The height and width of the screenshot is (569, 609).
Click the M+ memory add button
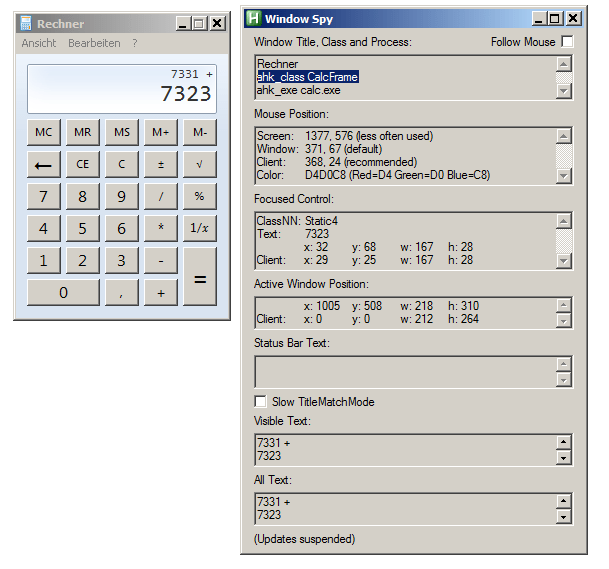click(x=161, y=132)
